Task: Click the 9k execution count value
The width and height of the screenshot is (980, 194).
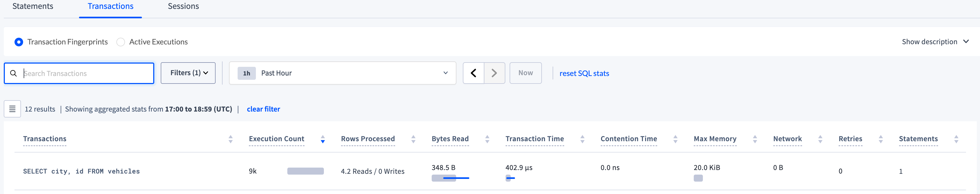Action: coord(253,171)
